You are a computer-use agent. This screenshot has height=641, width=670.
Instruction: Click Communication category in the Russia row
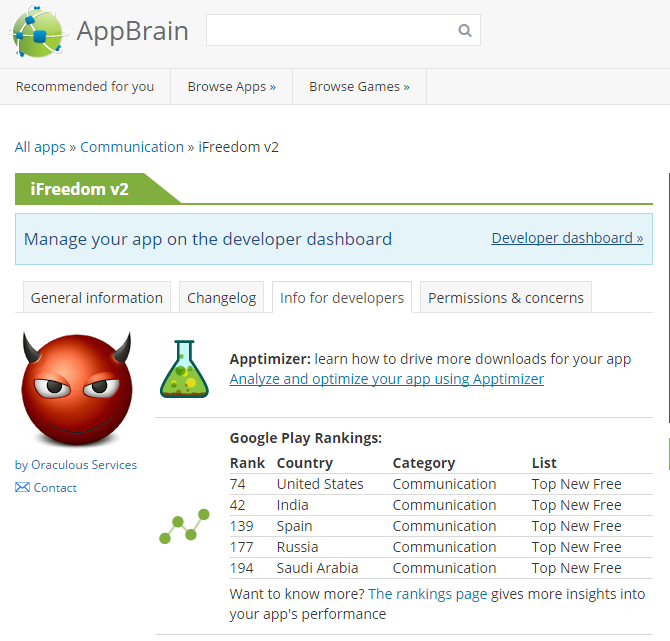444,547
